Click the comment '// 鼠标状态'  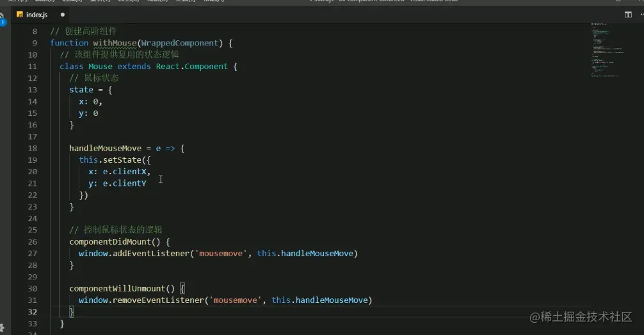pos(94,78)
